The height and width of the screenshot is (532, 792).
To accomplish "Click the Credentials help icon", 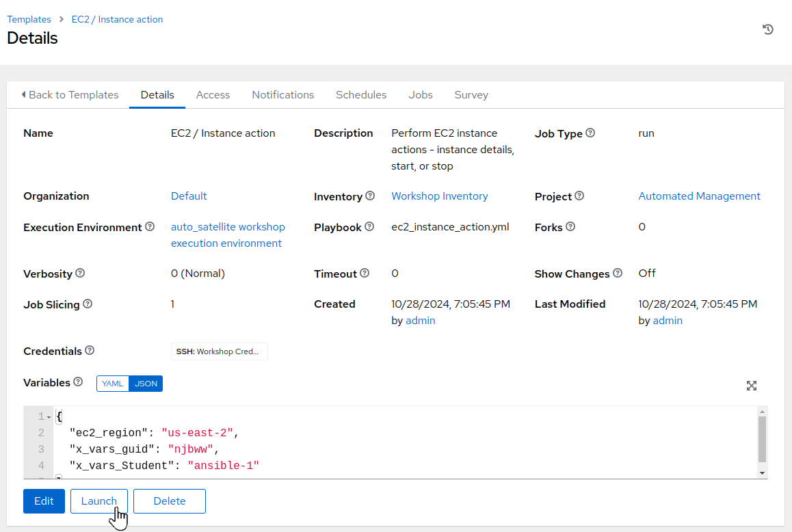I will [x=90, y=350].
